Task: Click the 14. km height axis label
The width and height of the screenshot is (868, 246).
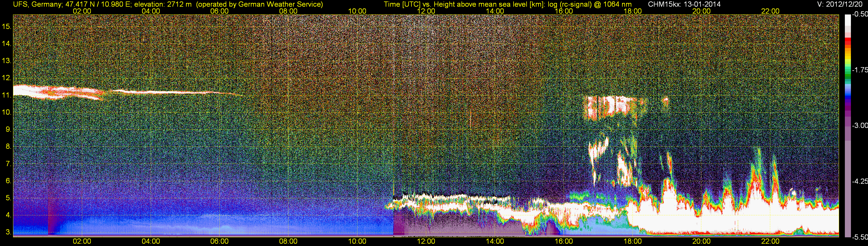Action: click(x=7, y=43)
